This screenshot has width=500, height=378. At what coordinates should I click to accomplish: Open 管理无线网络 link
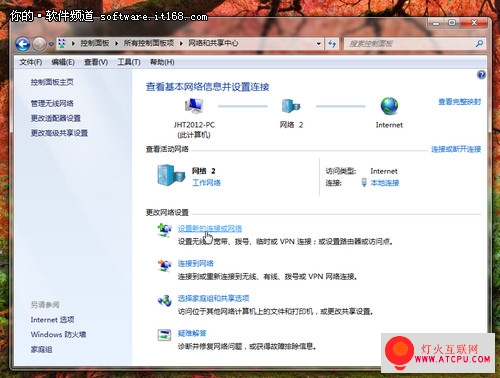click(x=52, y=103)
